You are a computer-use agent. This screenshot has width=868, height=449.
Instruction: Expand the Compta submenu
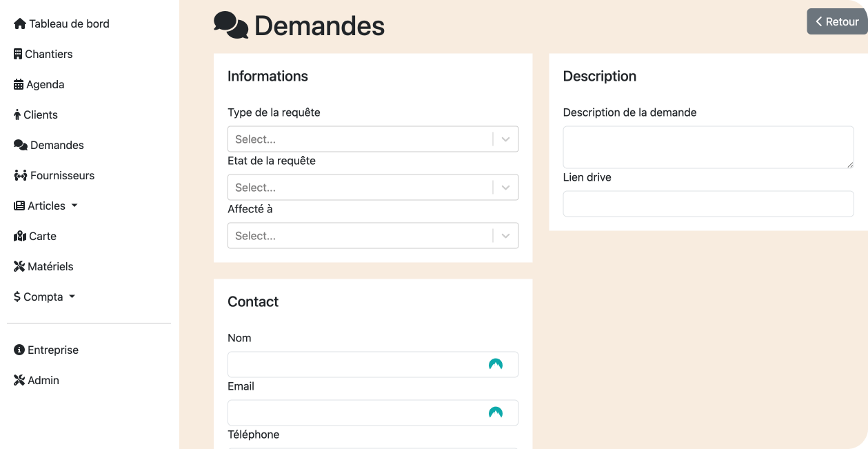(46, 297)
